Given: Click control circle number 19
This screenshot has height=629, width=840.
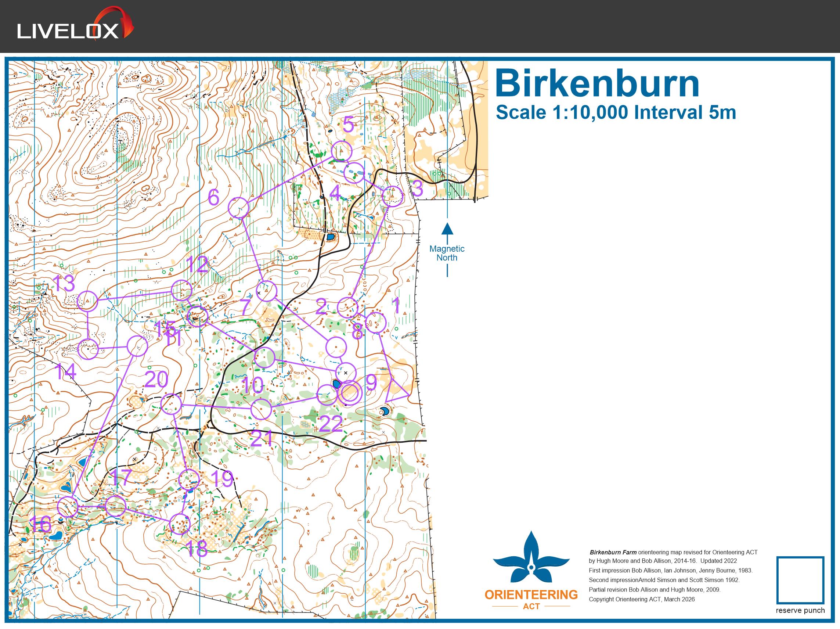Looking at the screenshot, I should click(x=189, y=479).
